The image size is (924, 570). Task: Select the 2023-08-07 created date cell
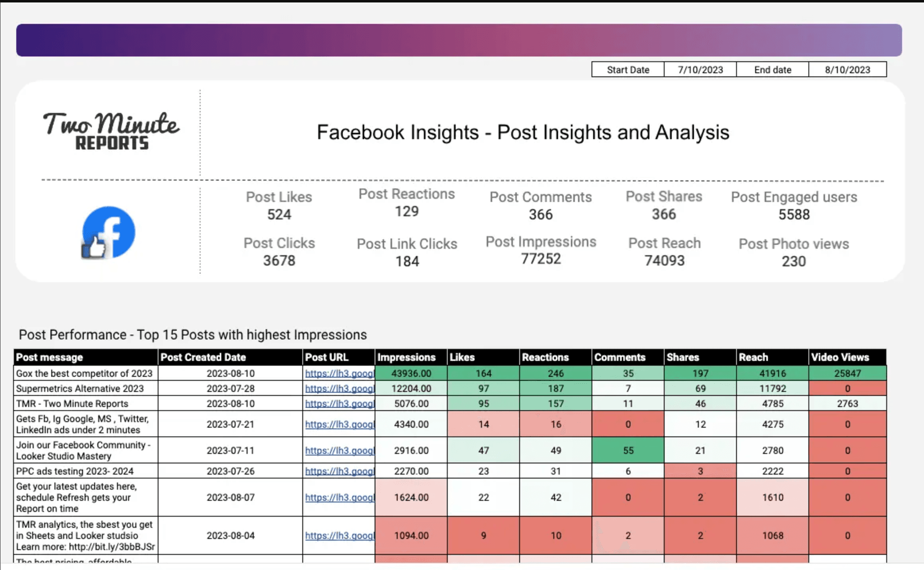(x=231, y=497)
